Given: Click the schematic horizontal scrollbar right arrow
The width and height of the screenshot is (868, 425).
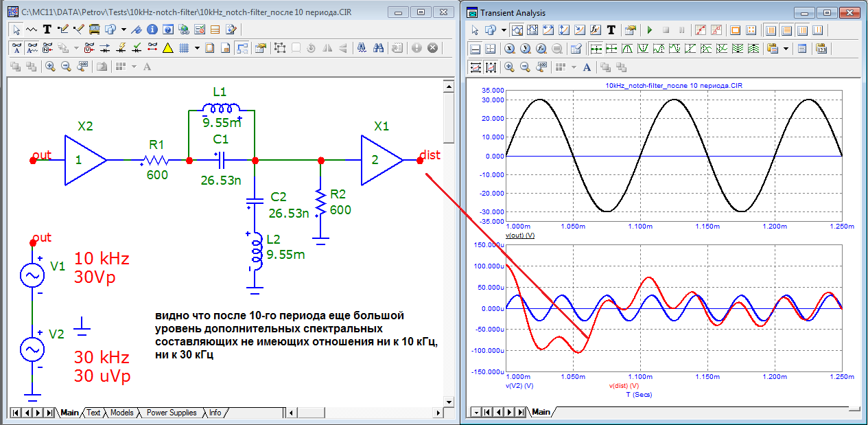Looking at the screenshot, I should coord(439,413).
